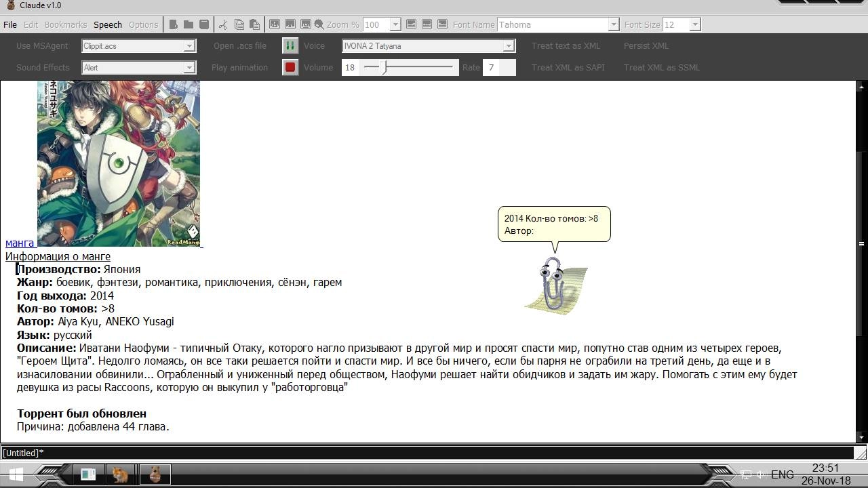Open the Bookmarks menu

[66, 24]
